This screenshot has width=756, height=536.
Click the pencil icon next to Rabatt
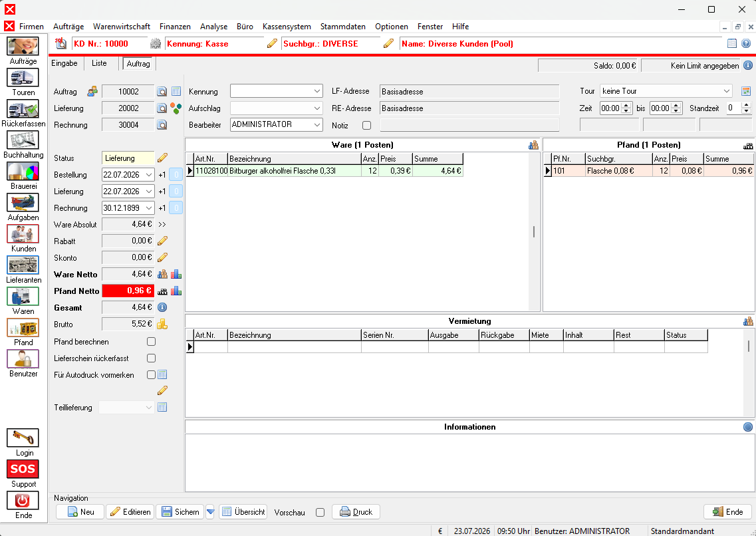coord(162,241)
